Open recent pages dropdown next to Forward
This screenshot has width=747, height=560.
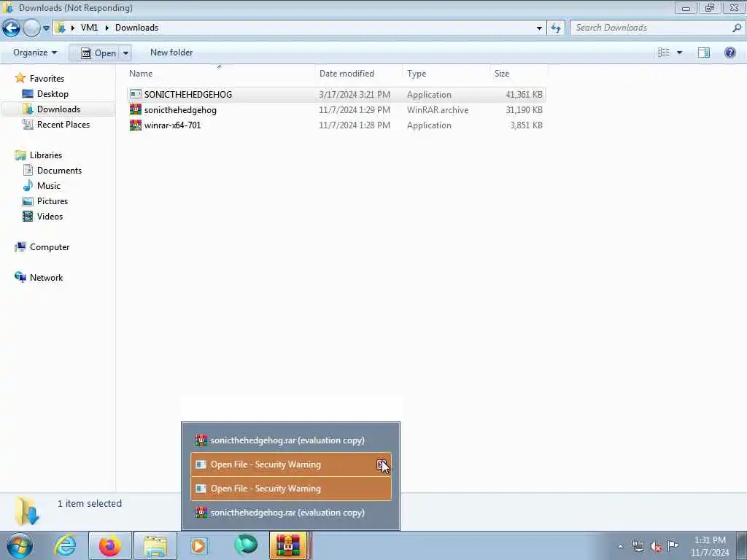tap(46, 28)
